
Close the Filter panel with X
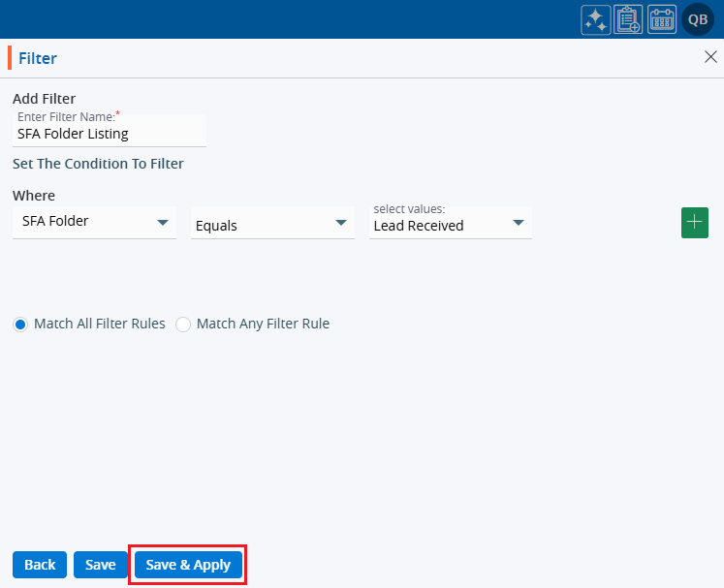709,57
